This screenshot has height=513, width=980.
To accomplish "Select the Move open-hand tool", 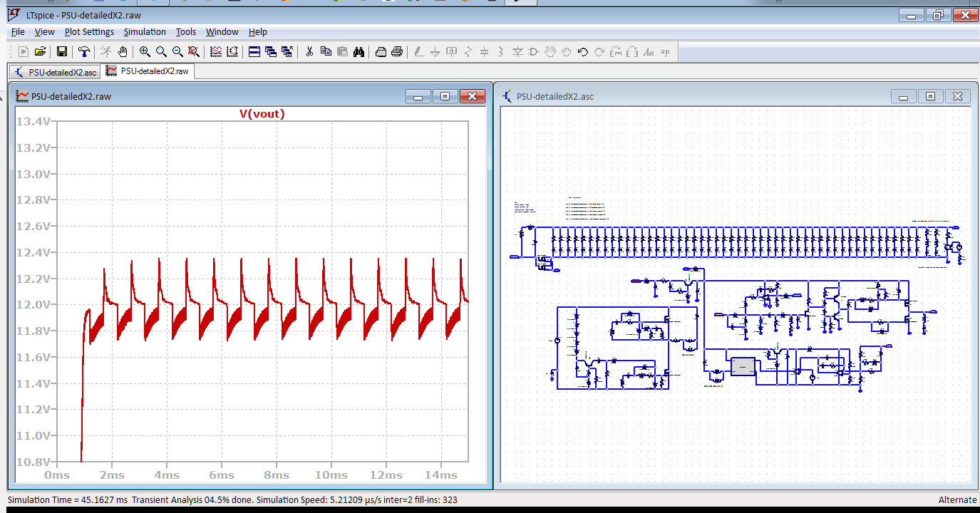I will click(550, 51).
